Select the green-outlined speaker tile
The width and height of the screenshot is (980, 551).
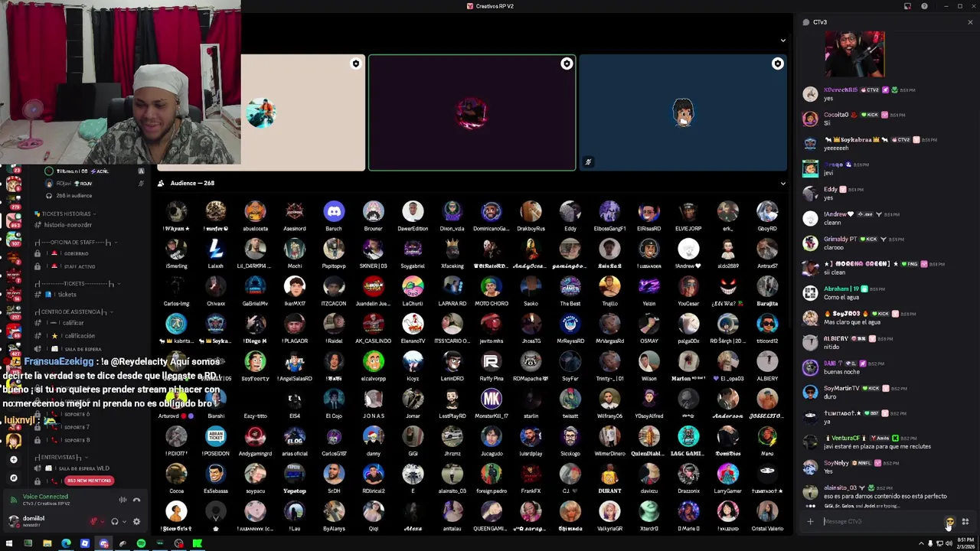(x=472, y=112)
